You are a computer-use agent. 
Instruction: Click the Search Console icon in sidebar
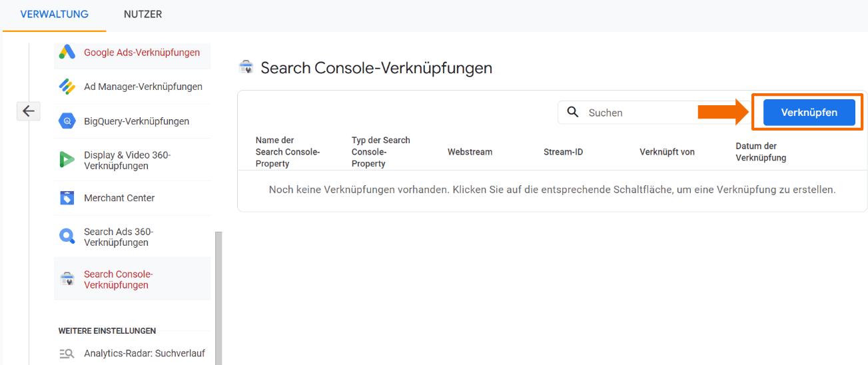(67, 279)
